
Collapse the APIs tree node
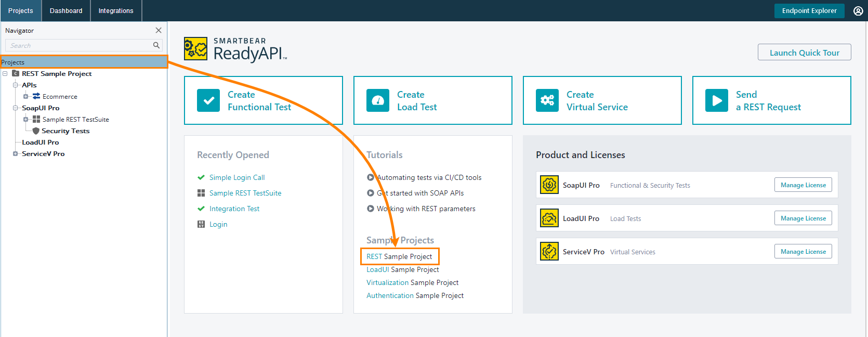16,85
